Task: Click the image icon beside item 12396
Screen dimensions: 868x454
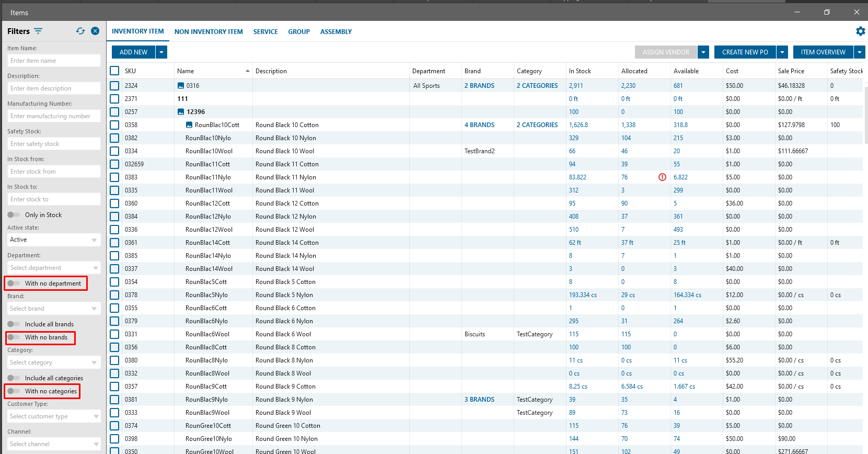Action: (x=181, y=112)
